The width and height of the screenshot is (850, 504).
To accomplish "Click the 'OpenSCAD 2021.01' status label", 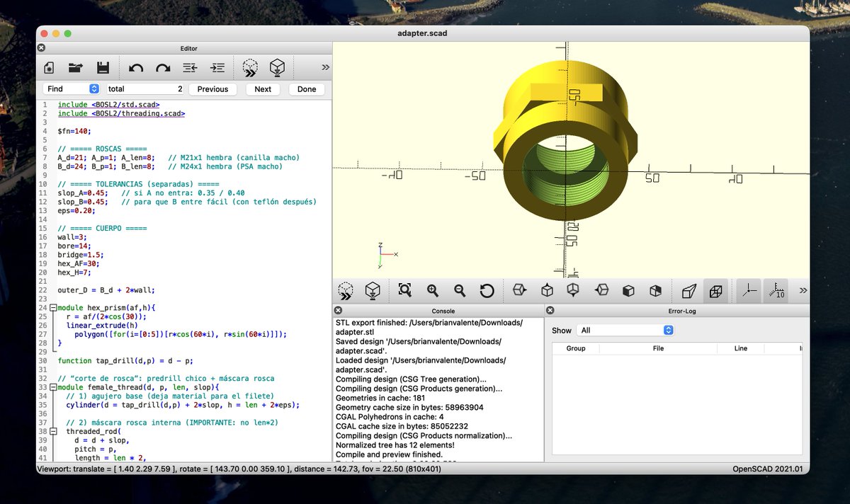I will (x=769, y=469).
